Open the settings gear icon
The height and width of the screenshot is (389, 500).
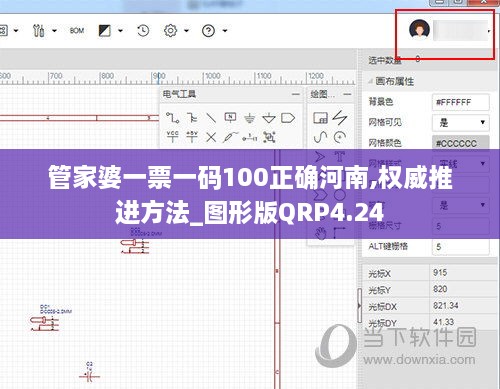click(x=170, y=31)
